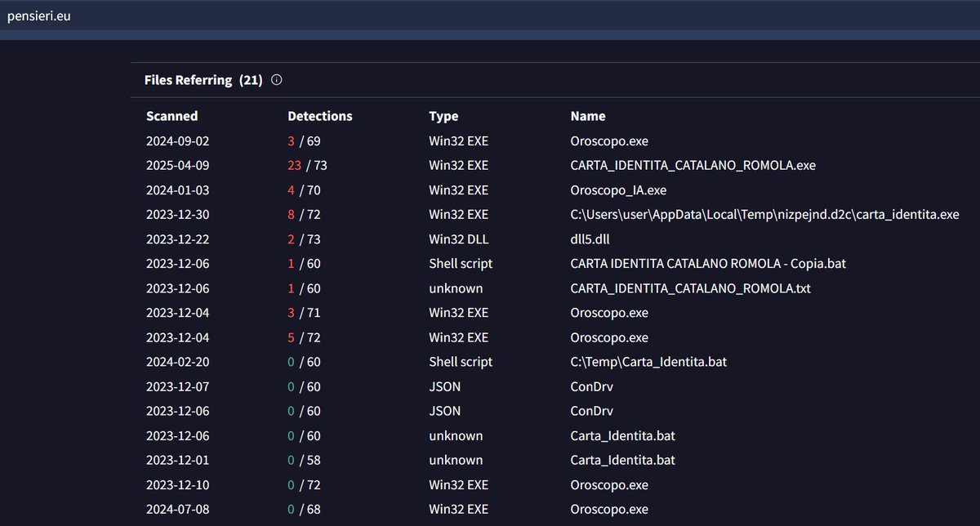Select the scan date 2024-09-02
This screenshot has height=526, width=980.
177,140
